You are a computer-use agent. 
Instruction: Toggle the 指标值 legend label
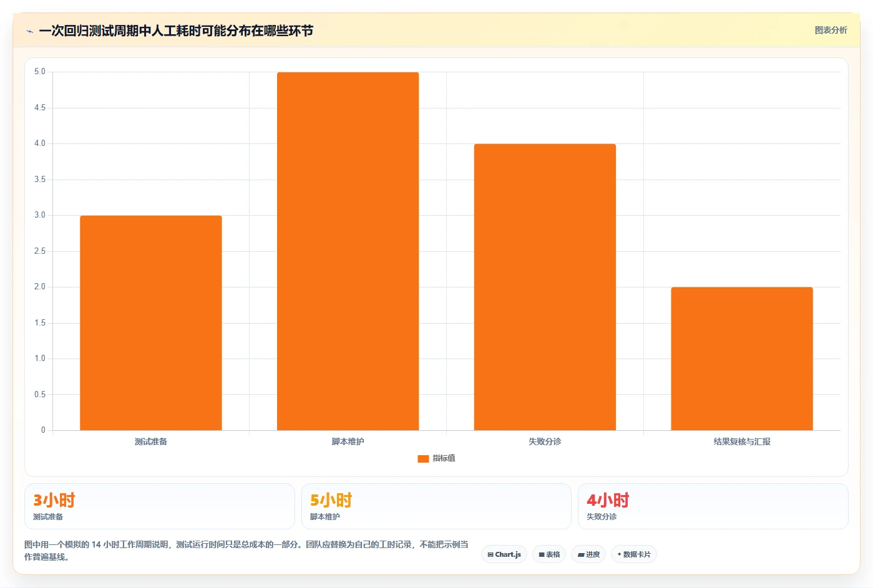click(x=444, y=458)
